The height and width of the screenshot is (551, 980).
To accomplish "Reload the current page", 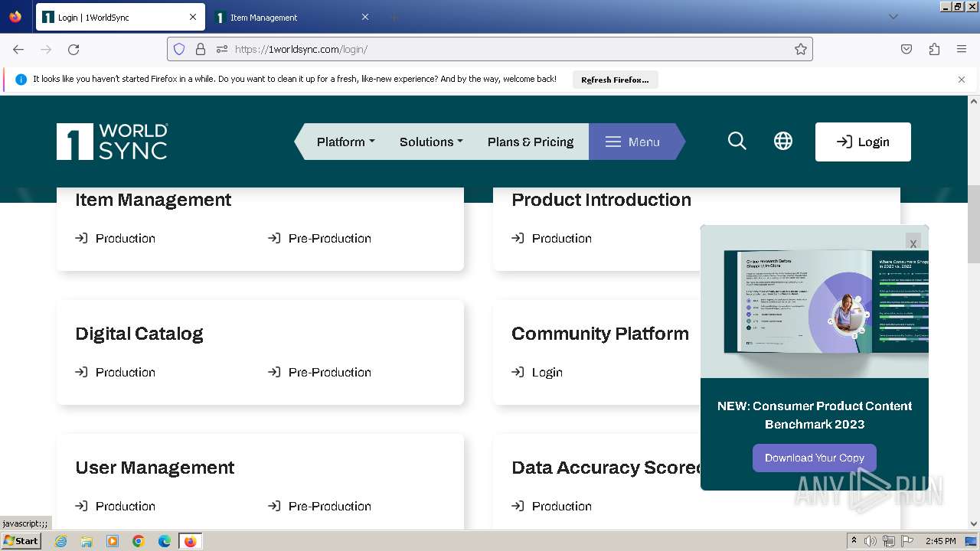I will pos(73,49).
